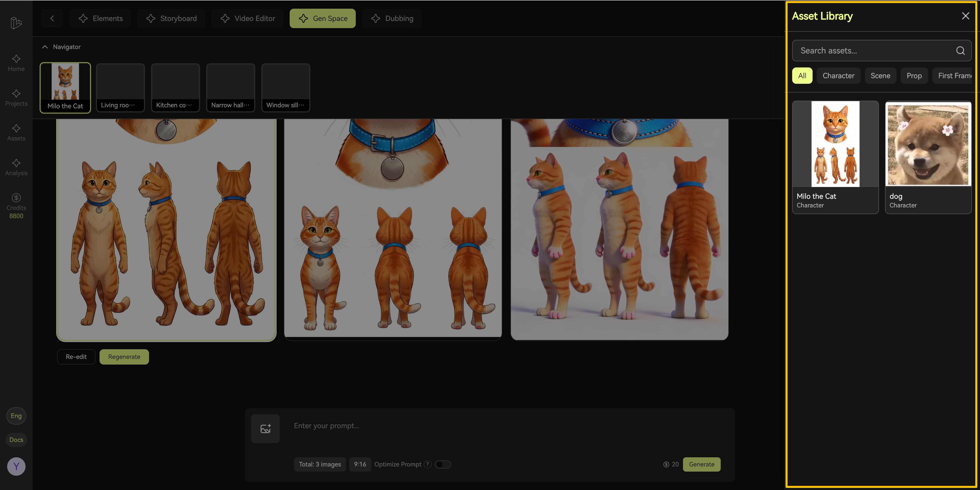Open the Total: 3 images dropdown
This screenshot has width=980, height=490.
pos(320,464)
